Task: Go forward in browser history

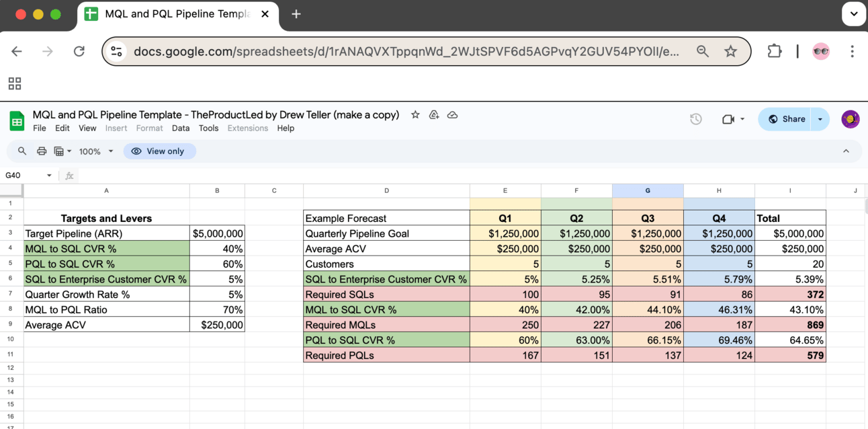Action: [x=48, y=51]
